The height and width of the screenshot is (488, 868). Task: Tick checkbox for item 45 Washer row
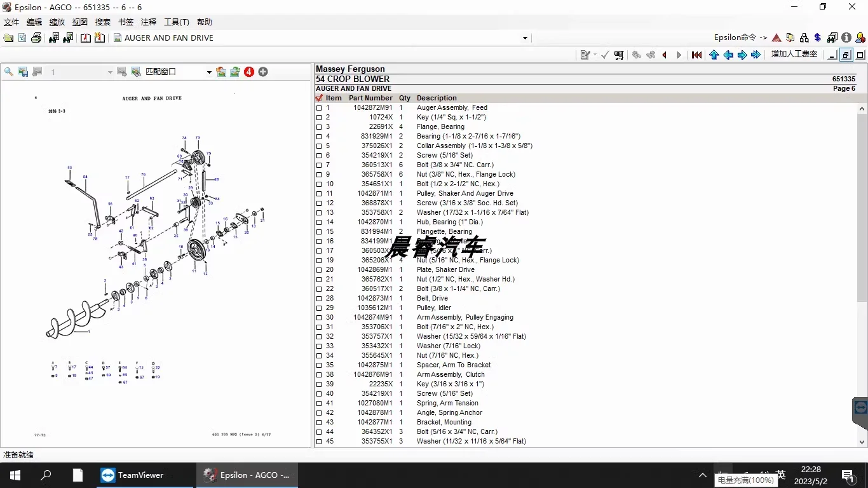tap(319, 442)
